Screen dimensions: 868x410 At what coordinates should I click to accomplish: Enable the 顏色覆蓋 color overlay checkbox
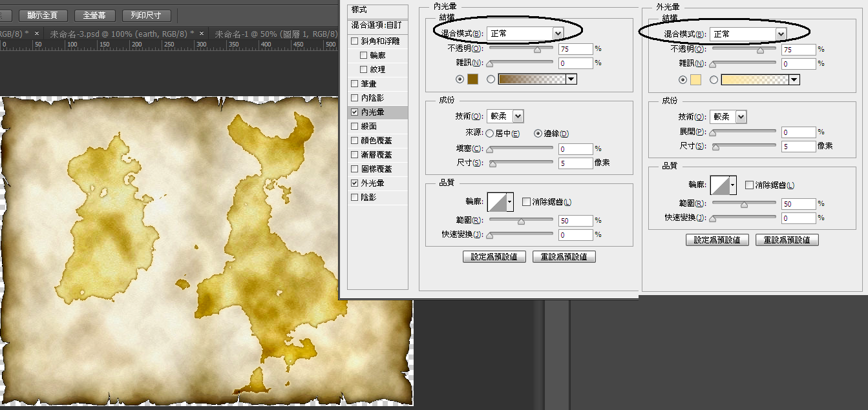[x=354, y=140]
